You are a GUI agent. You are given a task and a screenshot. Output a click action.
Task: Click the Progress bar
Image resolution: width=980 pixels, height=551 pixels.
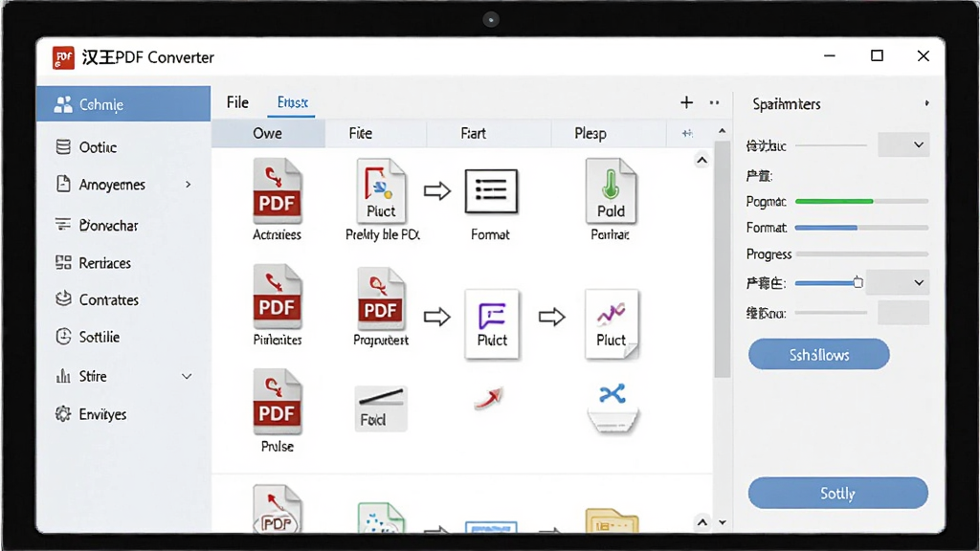click(x=861, y=254)
